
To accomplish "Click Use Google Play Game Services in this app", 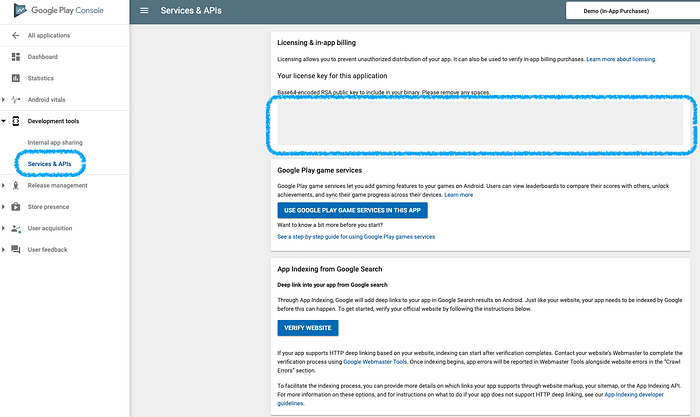I will tap(352, 210).
